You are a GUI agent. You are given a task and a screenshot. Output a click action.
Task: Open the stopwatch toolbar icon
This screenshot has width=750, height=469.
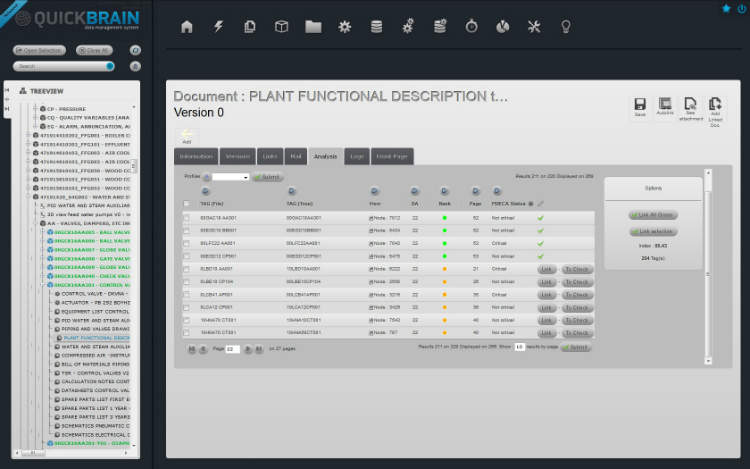point(471,26)
